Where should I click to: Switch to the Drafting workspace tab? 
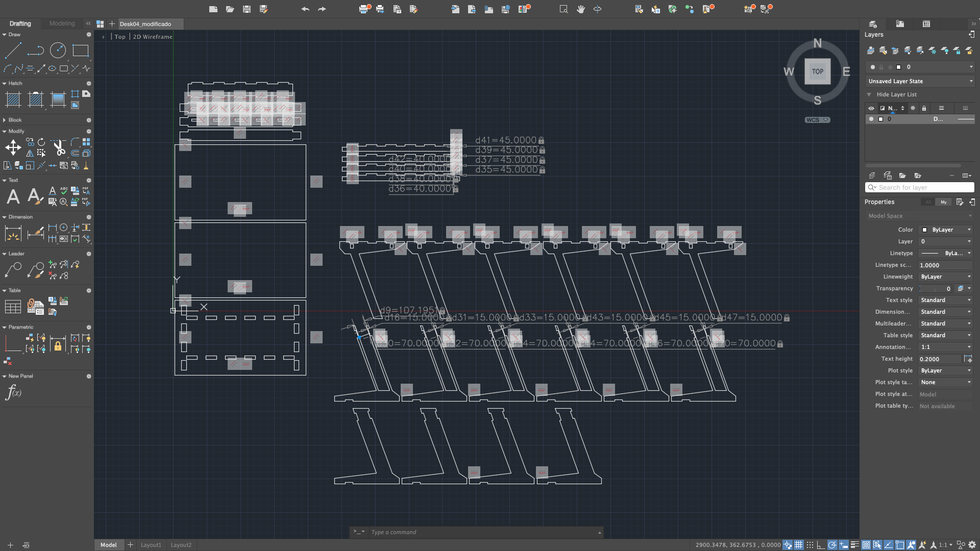tap(20, 23)
